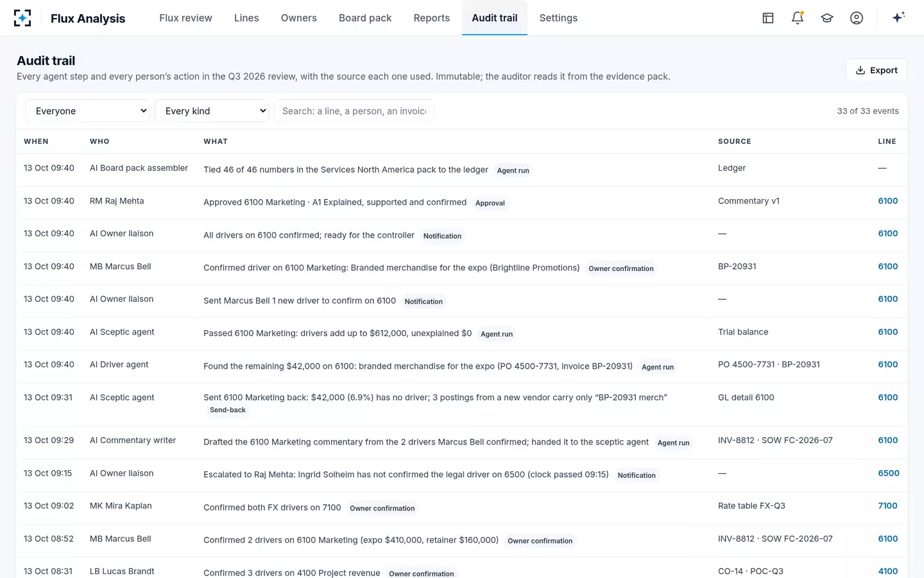Click the Notification tag on the escalation row
Image resolution: width=924 pixels, height=578 pixels.
637,475
